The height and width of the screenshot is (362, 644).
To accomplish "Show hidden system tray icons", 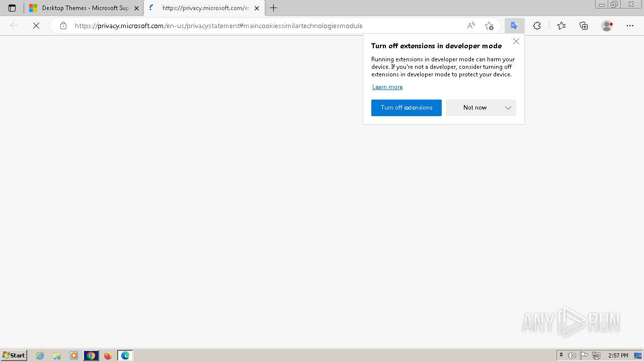I will [561, 355].
